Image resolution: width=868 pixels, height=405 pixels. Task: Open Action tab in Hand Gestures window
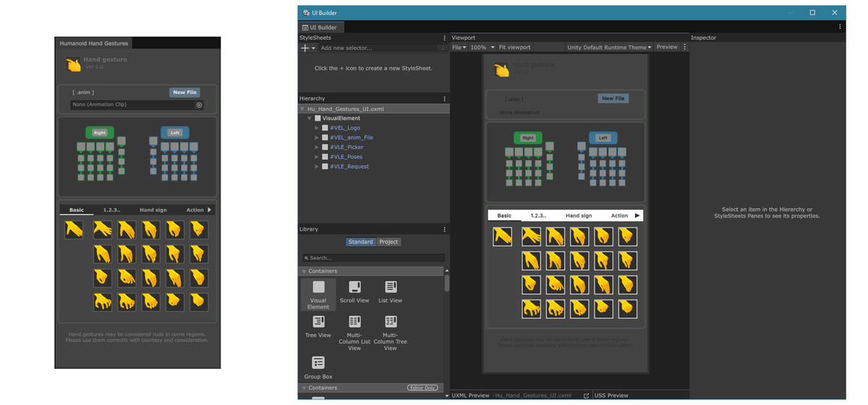point(195,210)
